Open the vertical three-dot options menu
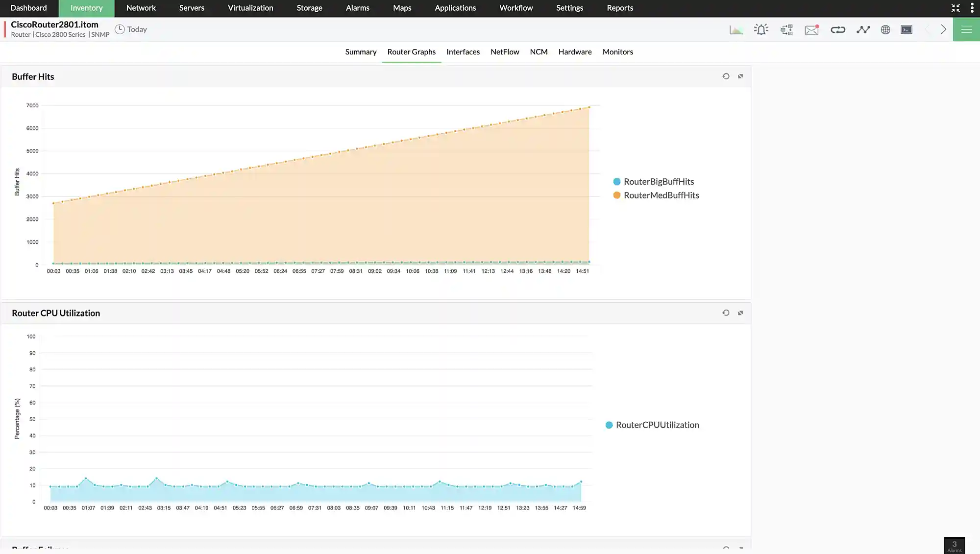The width and height of the screenshot is (980, 554). pos(972,8)
